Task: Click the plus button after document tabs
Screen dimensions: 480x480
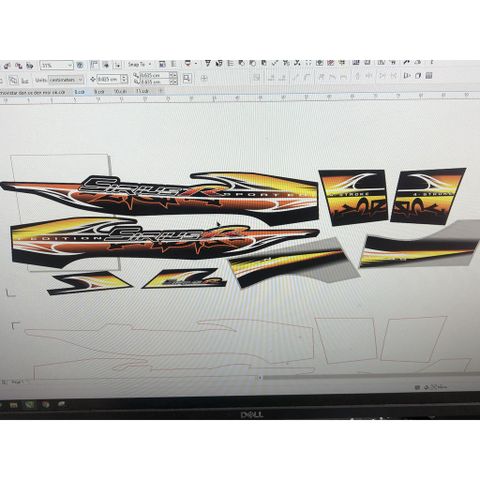Action: [x=161, y=90]
